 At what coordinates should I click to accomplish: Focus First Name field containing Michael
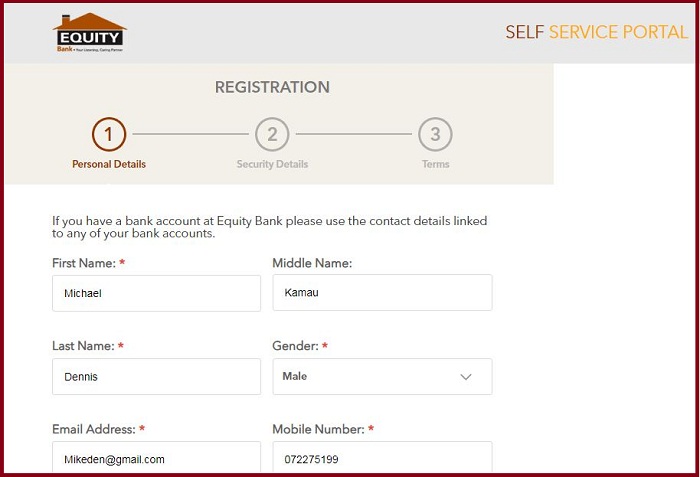pyautogui.click(x=156, y=293)
